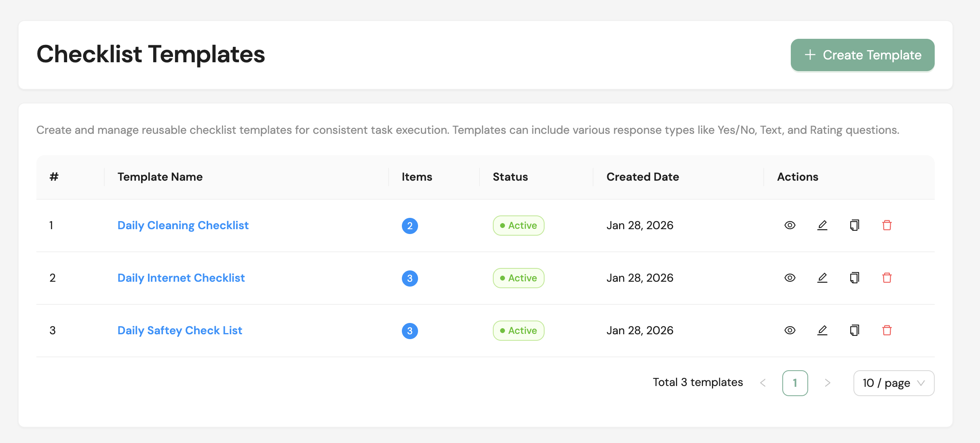Click the Active status badge on row 3
980x443 pixels.
pyautogui.click(x=518, y=330)
